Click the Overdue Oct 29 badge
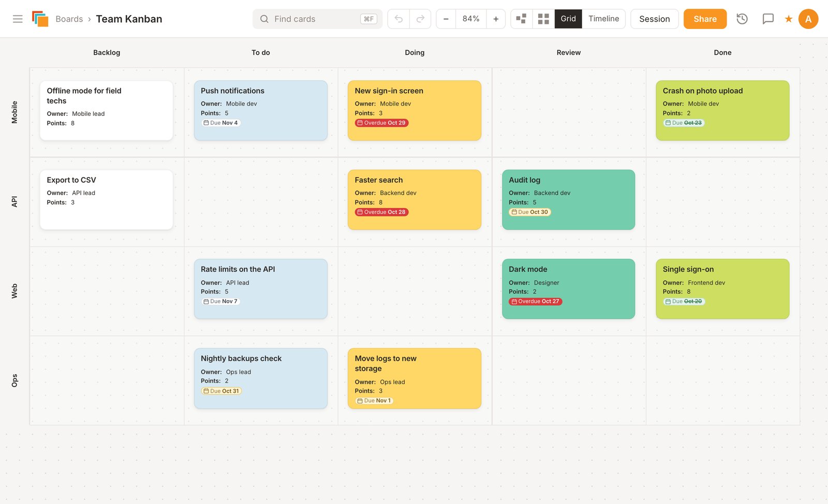The height and width of the screenshot is (504, 828). click(382, 123)
